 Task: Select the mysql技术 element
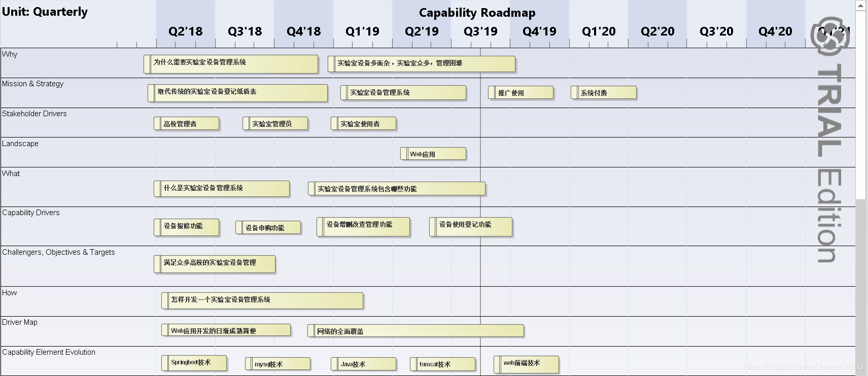coord(278,364)
